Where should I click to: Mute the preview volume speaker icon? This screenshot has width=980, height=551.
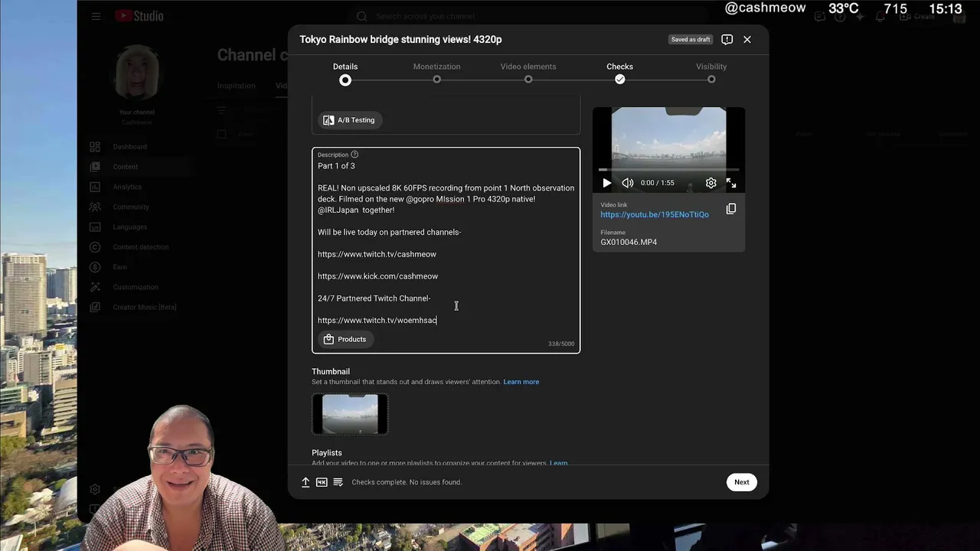pyautogui.click(x=628, y=183)
